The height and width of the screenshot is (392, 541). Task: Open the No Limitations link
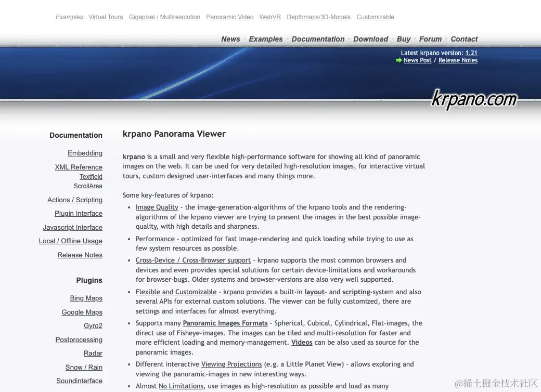pos(181,386)
